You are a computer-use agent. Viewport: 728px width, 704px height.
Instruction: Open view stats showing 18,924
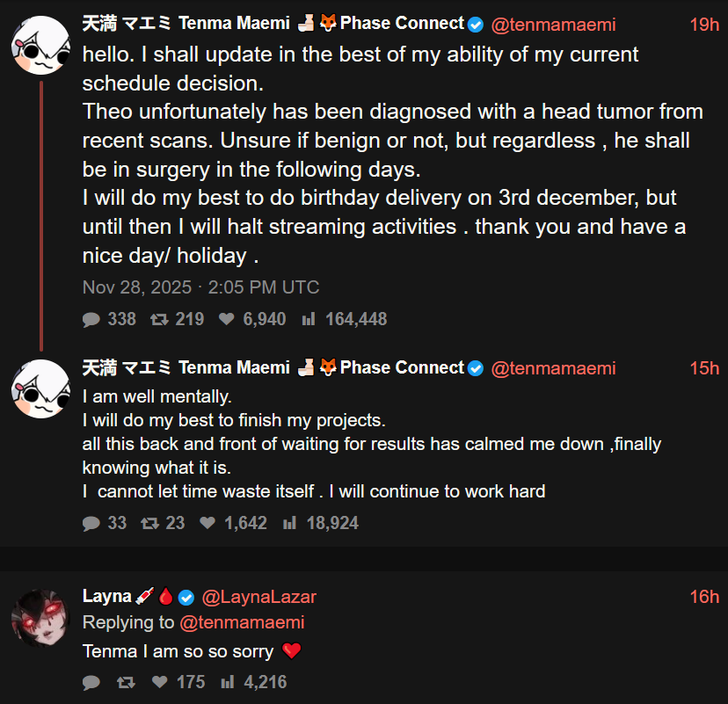click(x=289, y=523)
